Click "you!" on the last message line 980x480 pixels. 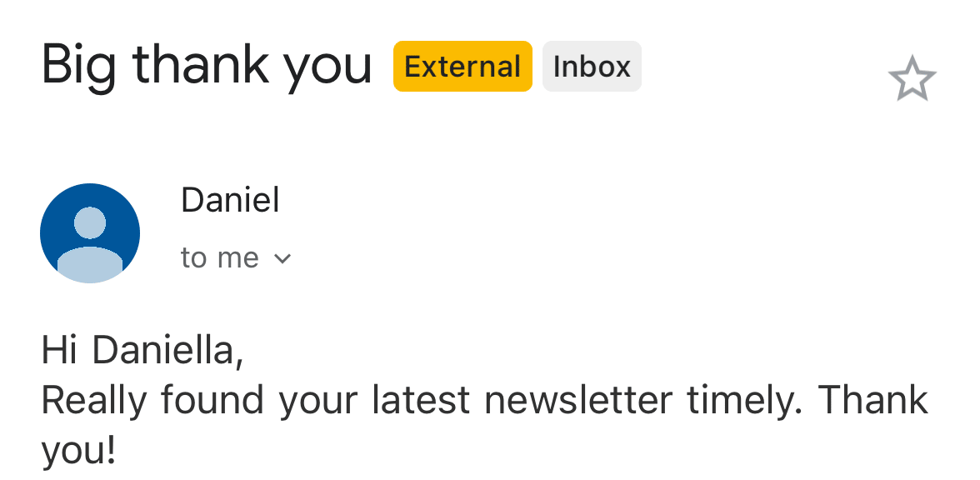(x=77, y=452)
